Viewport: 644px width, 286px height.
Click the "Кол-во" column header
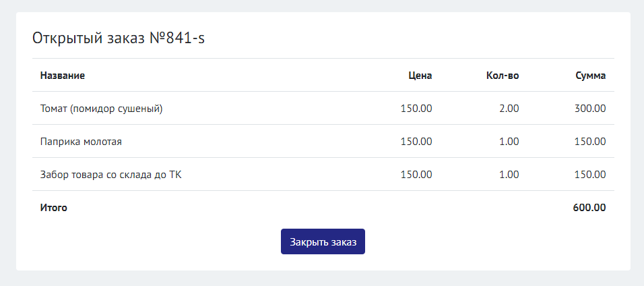[502, 76]
